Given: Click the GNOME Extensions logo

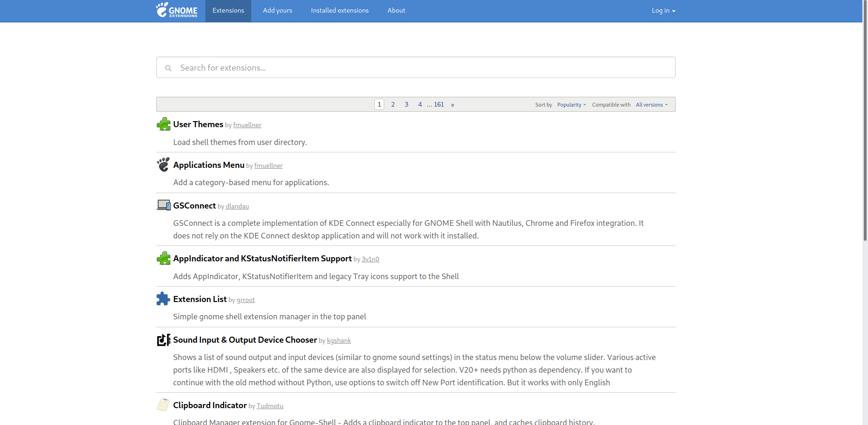Looking at the screenshot, I should 176,10.
